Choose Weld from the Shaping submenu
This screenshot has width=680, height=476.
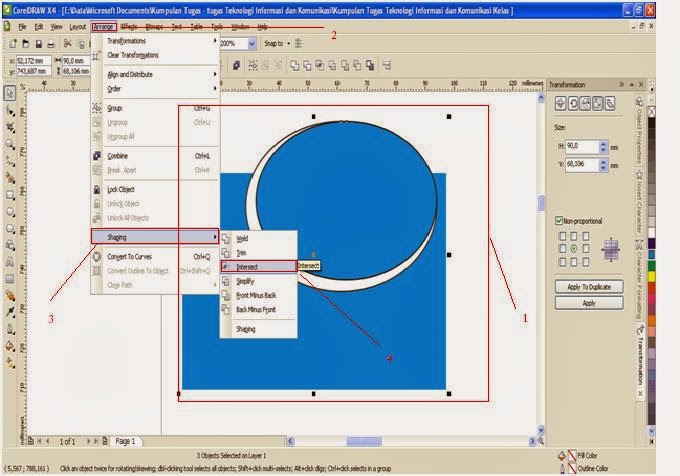pos(258,238)
